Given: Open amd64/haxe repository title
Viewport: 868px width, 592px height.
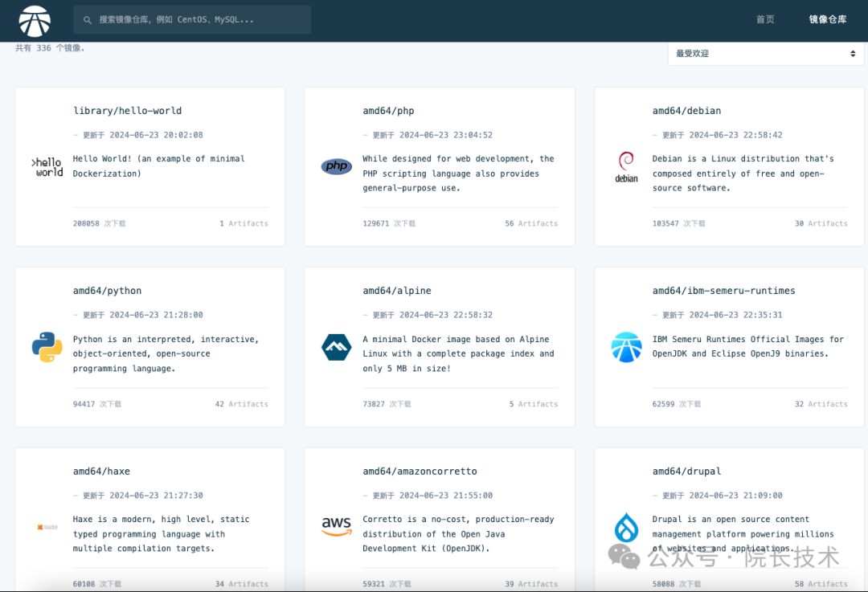Looking at the screenshot, I should tap(101, 472).
